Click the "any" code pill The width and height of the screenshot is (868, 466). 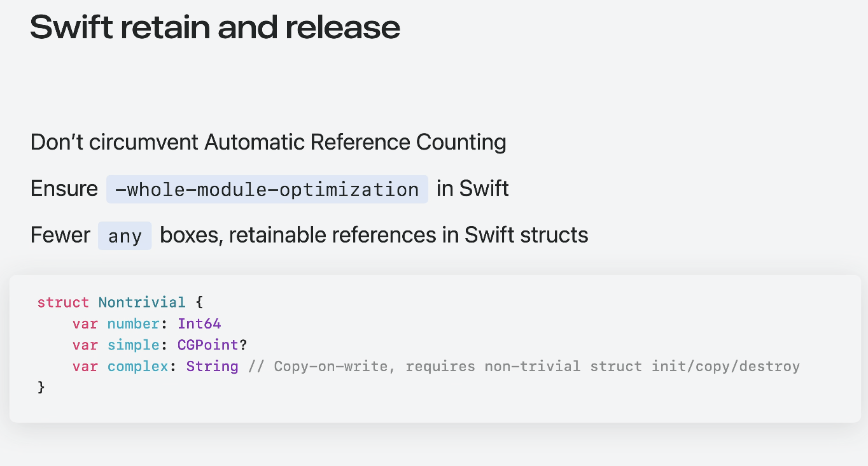[x=125, y=236]
